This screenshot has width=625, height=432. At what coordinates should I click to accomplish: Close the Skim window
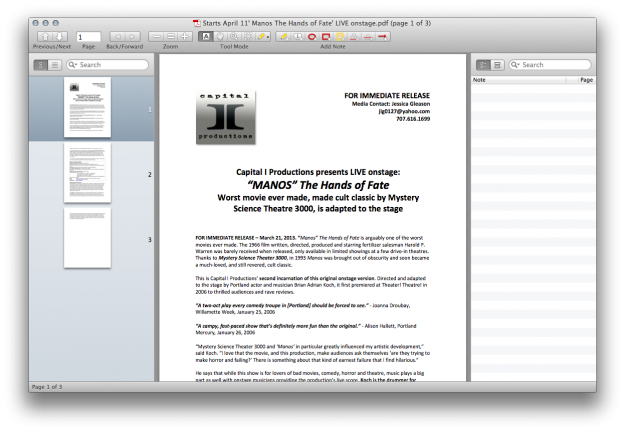point(35,23)
